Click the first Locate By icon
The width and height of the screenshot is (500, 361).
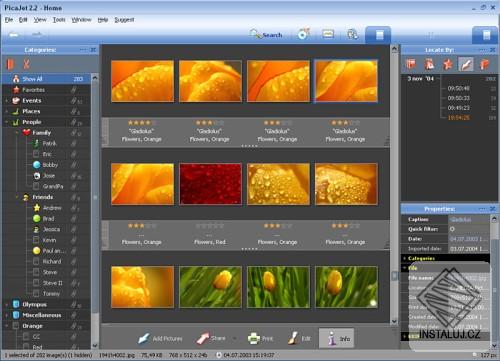point(411,64)
